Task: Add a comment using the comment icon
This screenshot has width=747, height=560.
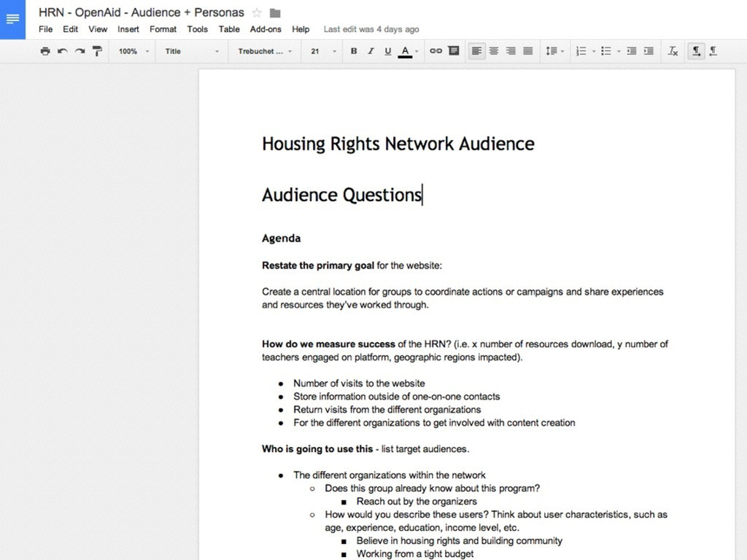Action: point(453,51)
